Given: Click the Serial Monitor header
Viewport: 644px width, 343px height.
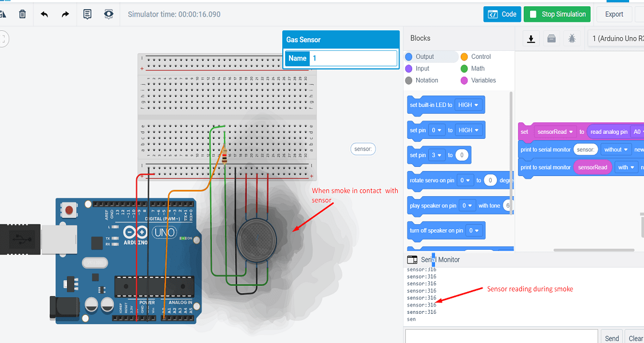Looking at the screenshot, I should point(440,260).
